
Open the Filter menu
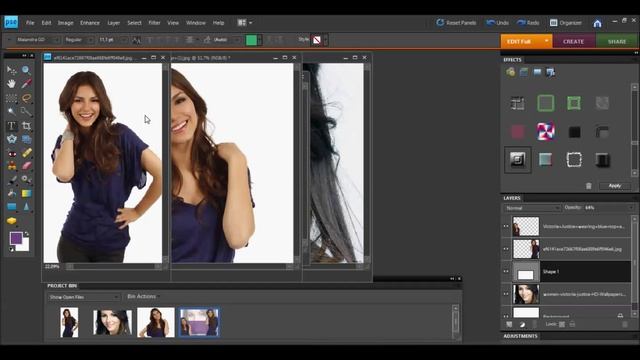[154, 23]
